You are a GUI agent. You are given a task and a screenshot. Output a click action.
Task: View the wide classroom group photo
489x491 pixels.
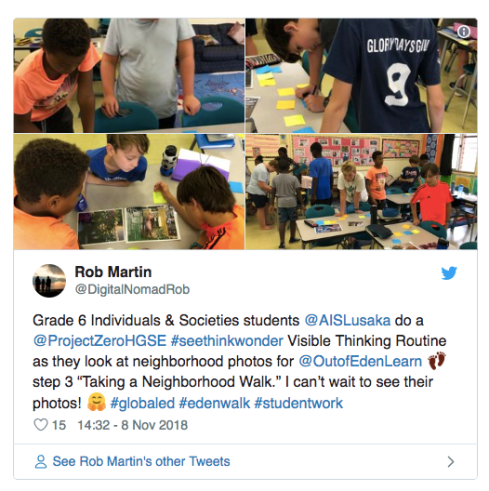(x=361, y=192)
